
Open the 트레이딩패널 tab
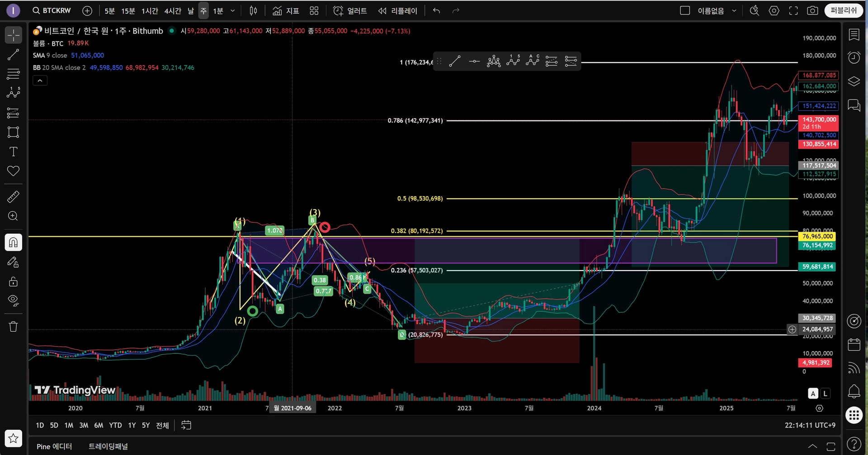[108, 446]
